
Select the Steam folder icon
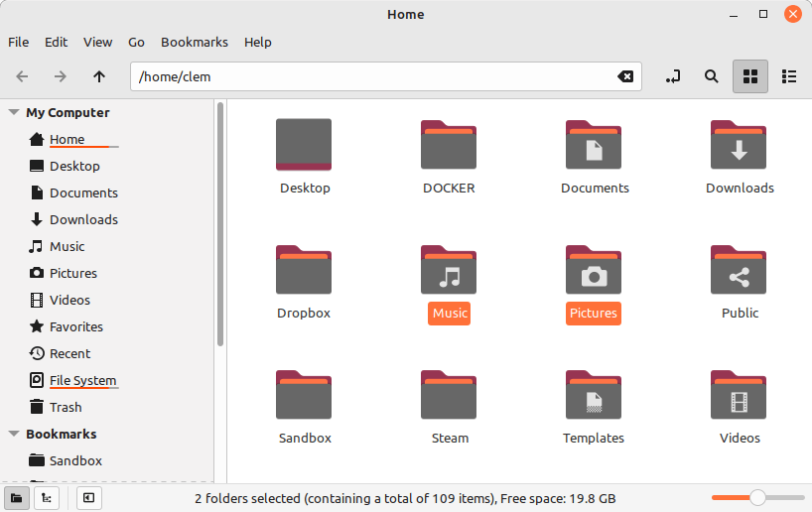[449, 395]
